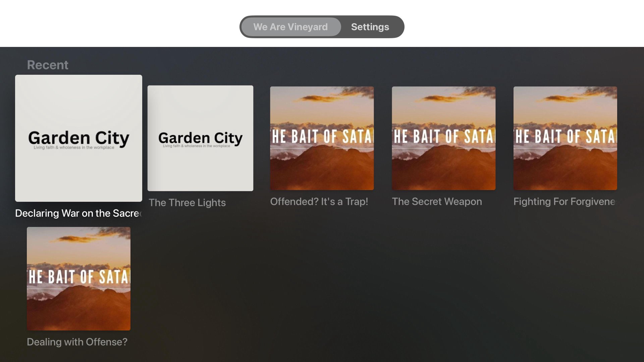Open the focused Declaring War Garden City thumbnail
Screen dimensions: 644x362
click(78, 138)
